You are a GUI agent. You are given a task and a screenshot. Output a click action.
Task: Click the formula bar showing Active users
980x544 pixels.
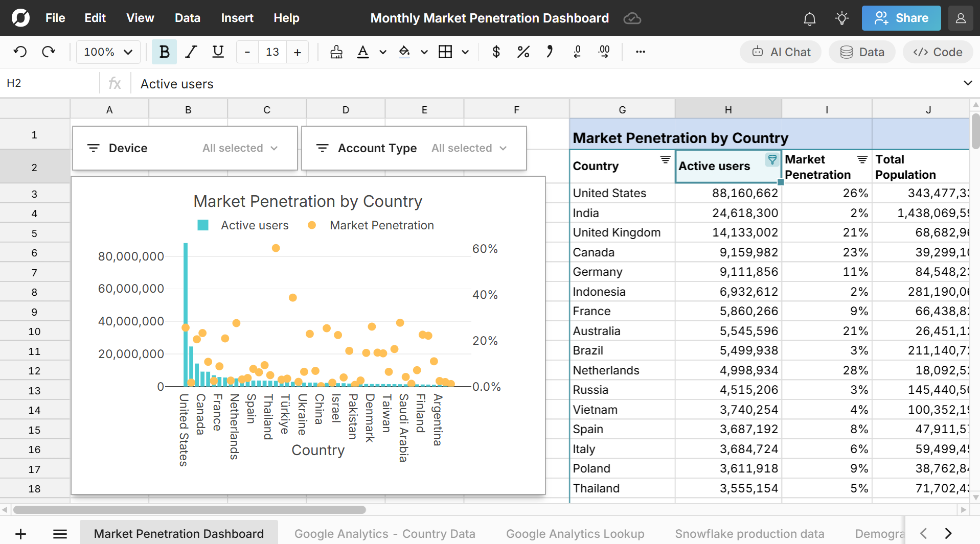click(544, 84)
